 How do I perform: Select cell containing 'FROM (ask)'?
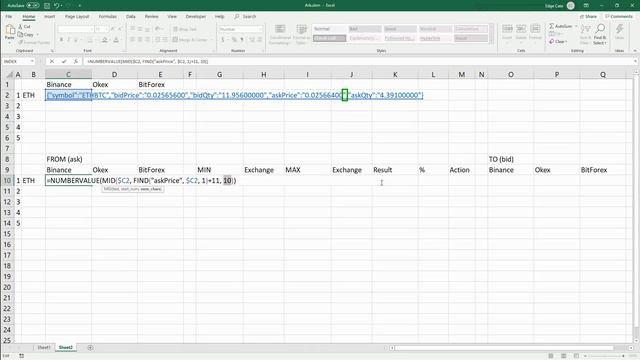68,159
